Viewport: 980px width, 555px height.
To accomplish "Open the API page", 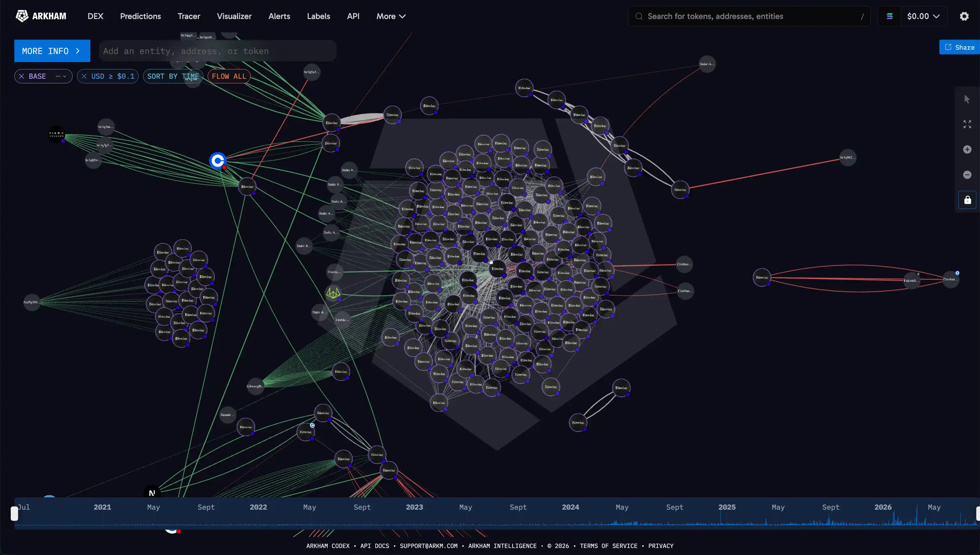I will [x=353, y=16].
